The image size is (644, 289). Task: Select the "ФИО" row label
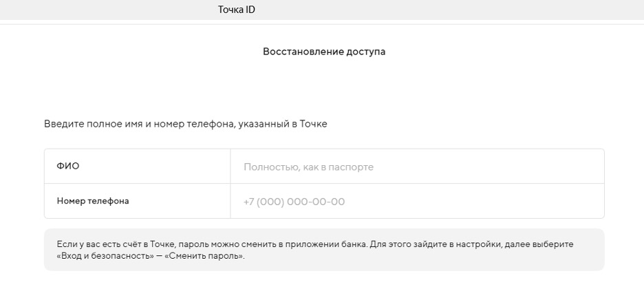(68, 167)
